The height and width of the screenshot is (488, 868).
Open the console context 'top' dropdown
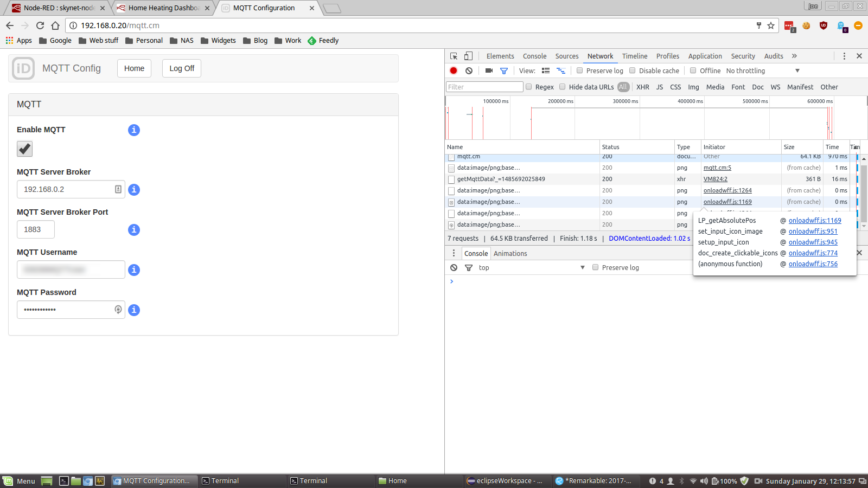(x=531, y=267)
